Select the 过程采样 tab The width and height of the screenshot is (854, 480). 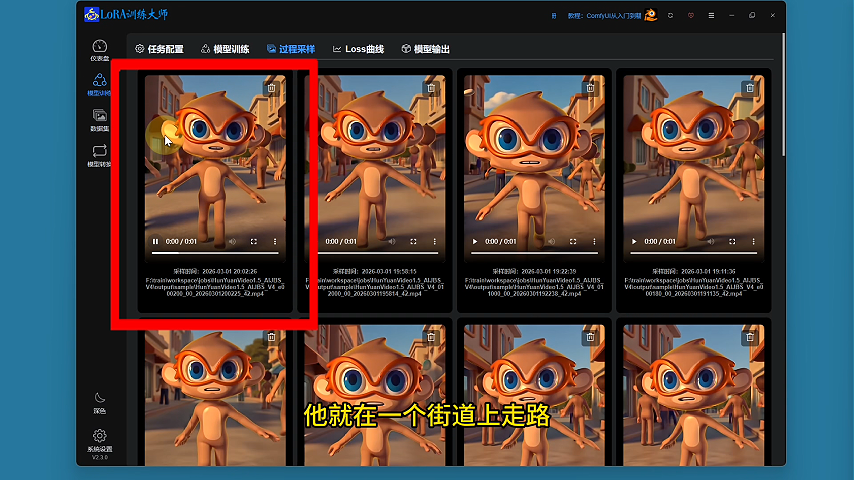(x=291, y=49)
